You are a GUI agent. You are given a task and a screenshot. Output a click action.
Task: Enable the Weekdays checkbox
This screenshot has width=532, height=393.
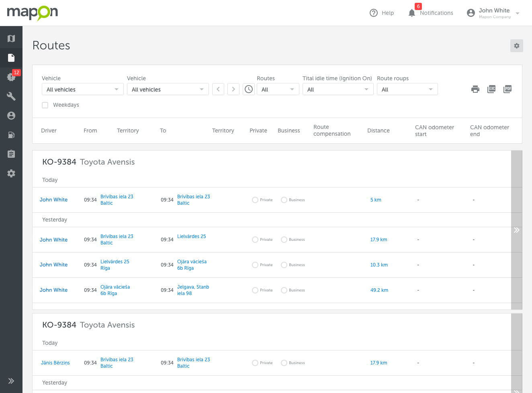click(45, 105)
